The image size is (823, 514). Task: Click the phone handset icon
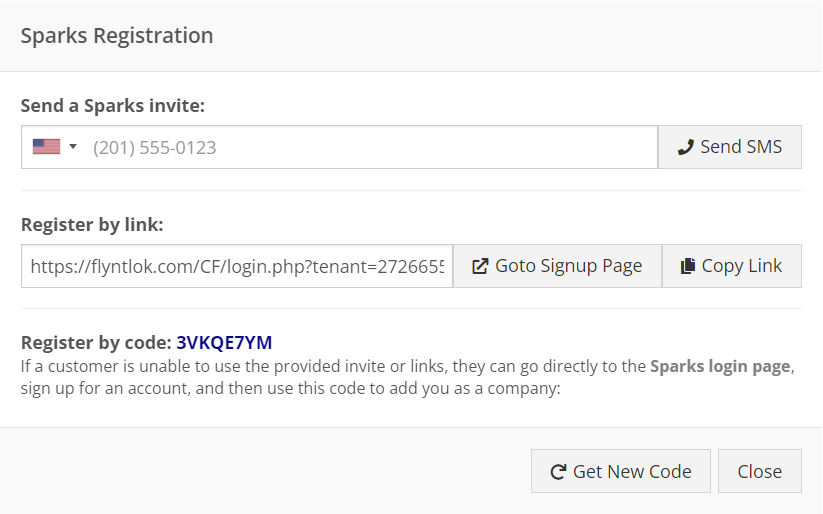[x=685, y=148]
